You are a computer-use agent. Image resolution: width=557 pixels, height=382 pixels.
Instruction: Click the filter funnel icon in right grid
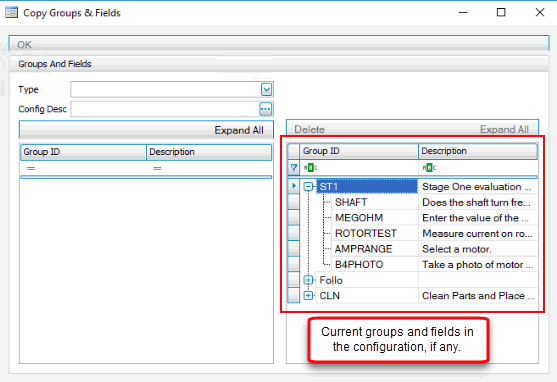coord(294,167)
